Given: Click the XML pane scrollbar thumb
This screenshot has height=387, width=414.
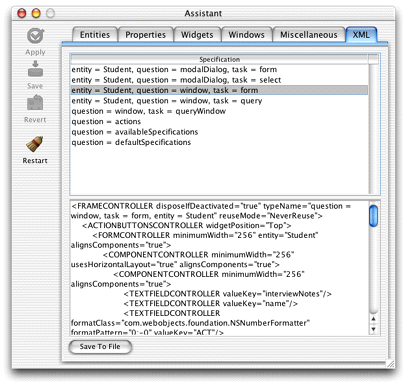Looking at the screenshot, I should (x=374, y=216).
